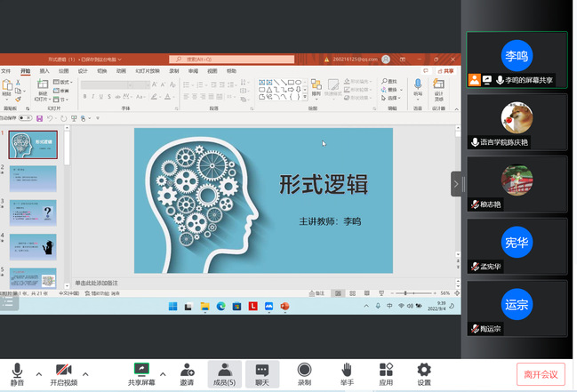Image resolution: width=577 pixels, height=392 pixels.
Task: Start recording with the 录制 icon
Action: click(304, 370)
